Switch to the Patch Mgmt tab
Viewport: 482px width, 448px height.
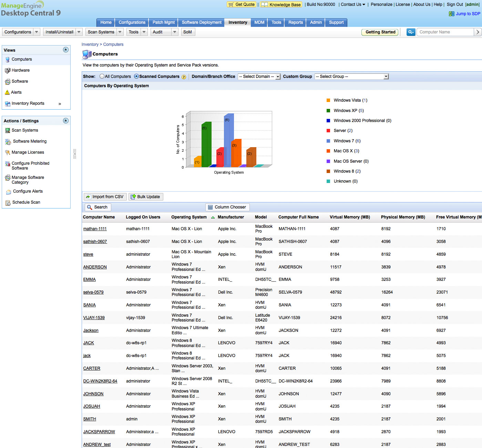164,22
